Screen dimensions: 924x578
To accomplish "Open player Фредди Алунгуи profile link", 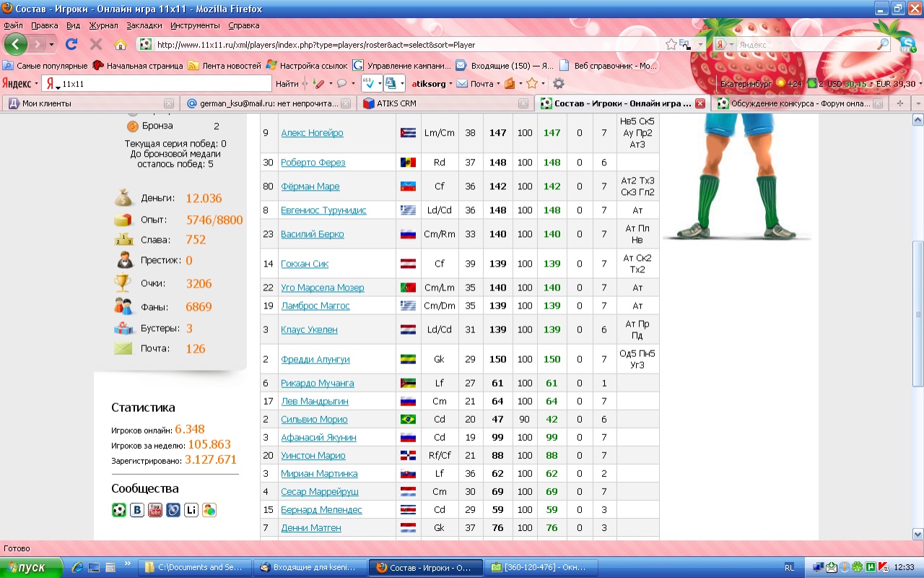I will pos(315,360).
